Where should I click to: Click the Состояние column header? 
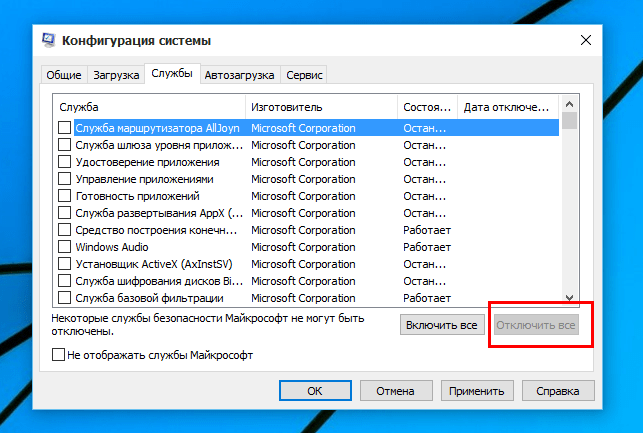pyautogui.click(x=427, y=107)
